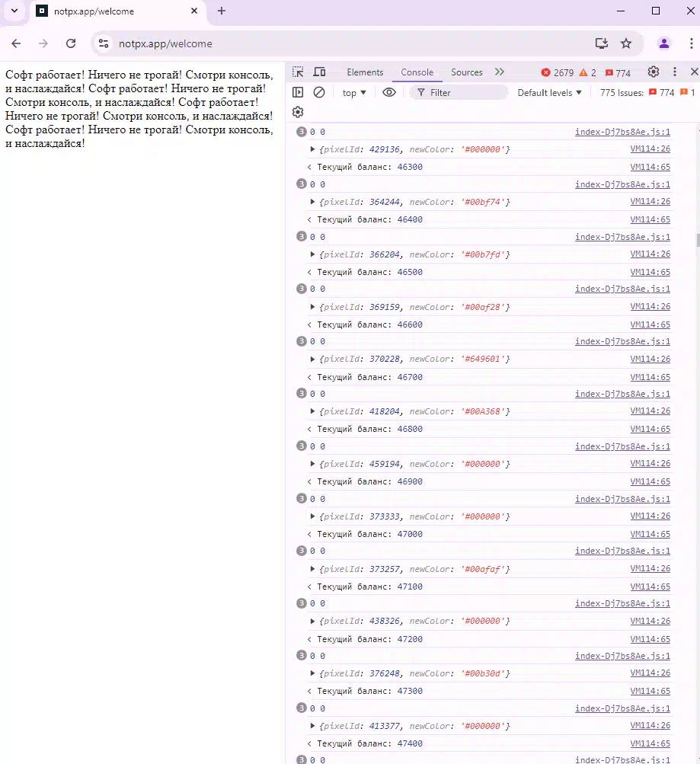The image size is (700, 764).
Task: Open the Chrome three-dot menu
Action: (691, 43)
